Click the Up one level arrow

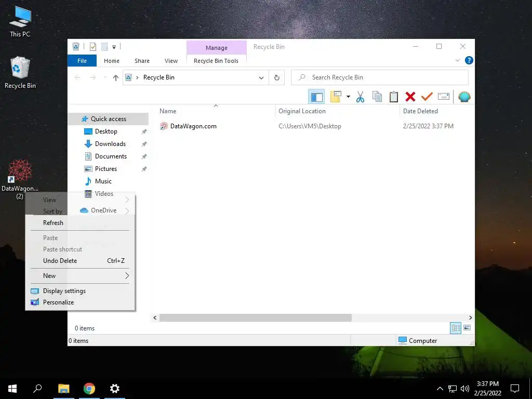point(116,78)
